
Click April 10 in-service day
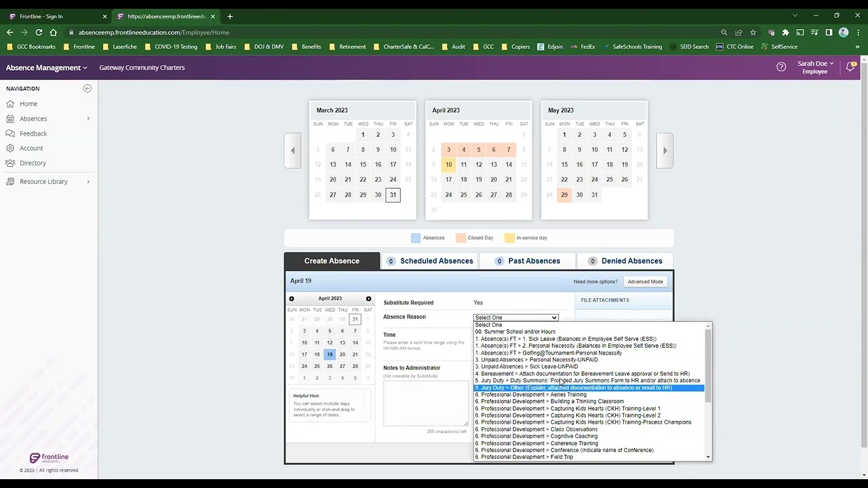pyautogui.click(x=448, y=165)
